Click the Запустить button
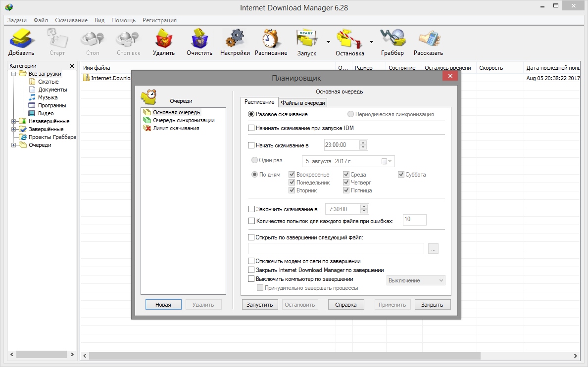Viewport: 588px width, 367px height. click(259, 305)
